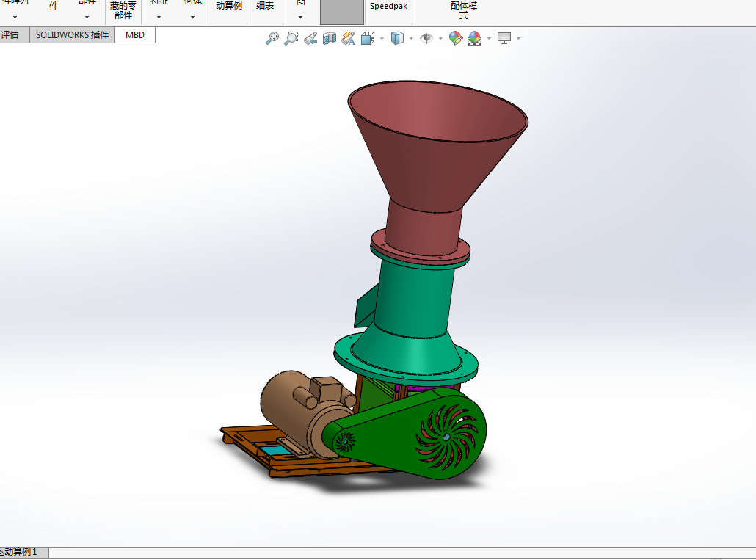
Task: Select the Zoom to Area tool
Action: 291,38
